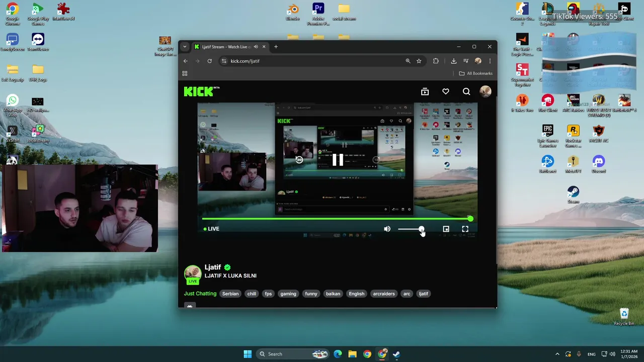Viewport: 644px width, 362px height.
Task: Open Windows Start menu
Action: click(248, 354)
